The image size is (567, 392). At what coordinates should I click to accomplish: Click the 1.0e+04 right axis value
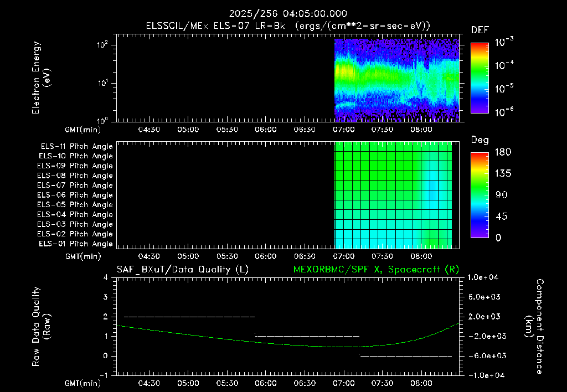coord(483,277)
